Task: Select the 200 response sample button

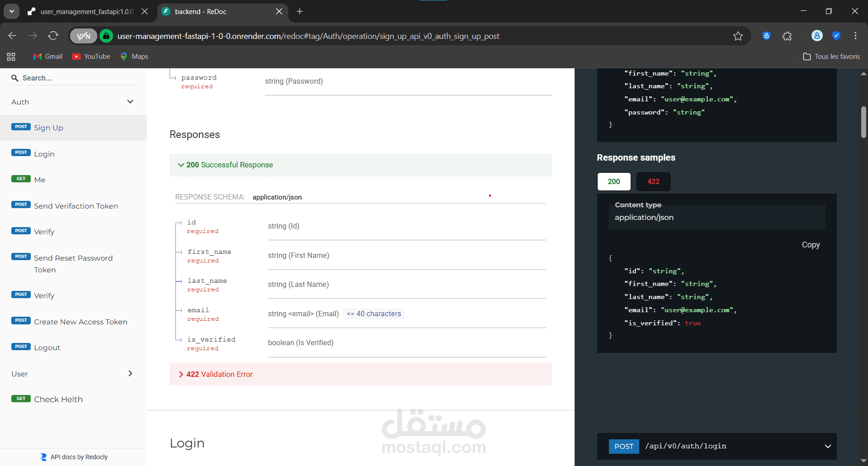Action: point(613,181)
